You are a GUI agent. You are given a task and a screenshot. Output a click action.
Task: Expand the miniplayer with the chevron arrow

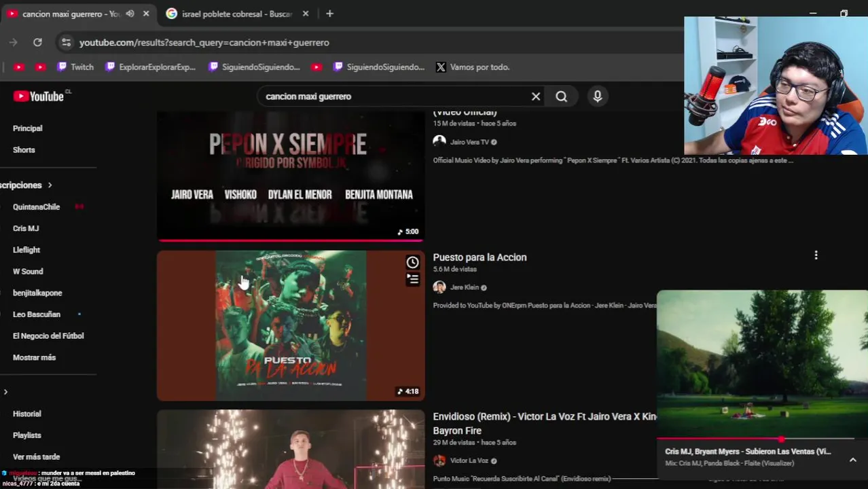point(853,460)
